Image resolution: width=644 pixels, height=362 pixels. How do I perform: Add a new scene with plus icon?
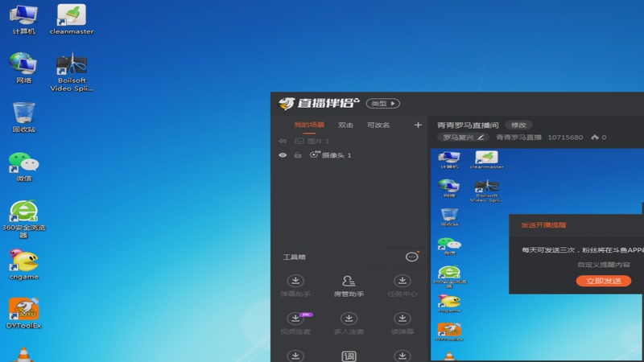[418, 125]
